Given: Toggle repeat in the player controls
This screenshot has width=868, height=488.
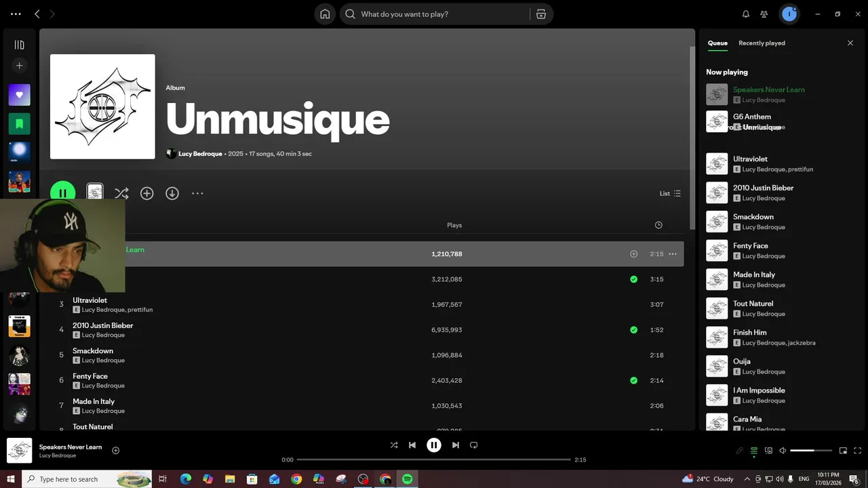Looking at the screenshot, I should 474,445.
